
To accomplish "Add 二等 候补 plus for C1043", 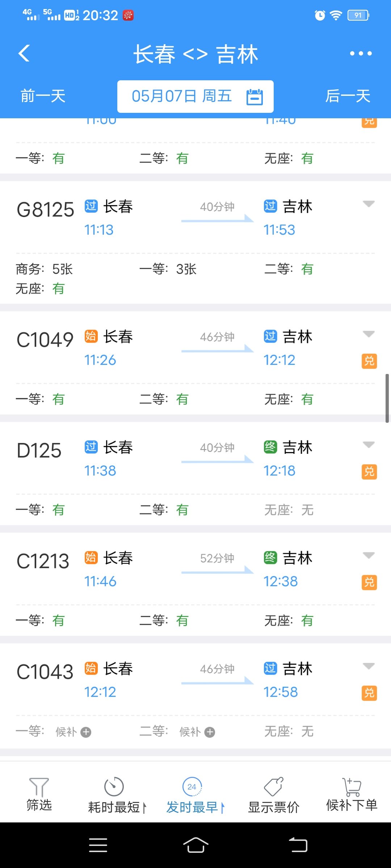I will click(x=210, y=732).
